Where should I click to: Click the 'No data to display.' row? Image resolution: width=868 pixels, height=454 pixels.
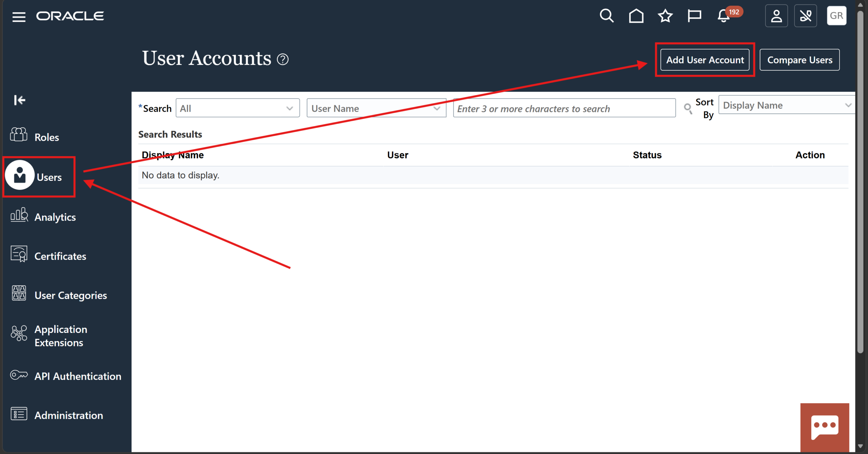tap(493, 175)
